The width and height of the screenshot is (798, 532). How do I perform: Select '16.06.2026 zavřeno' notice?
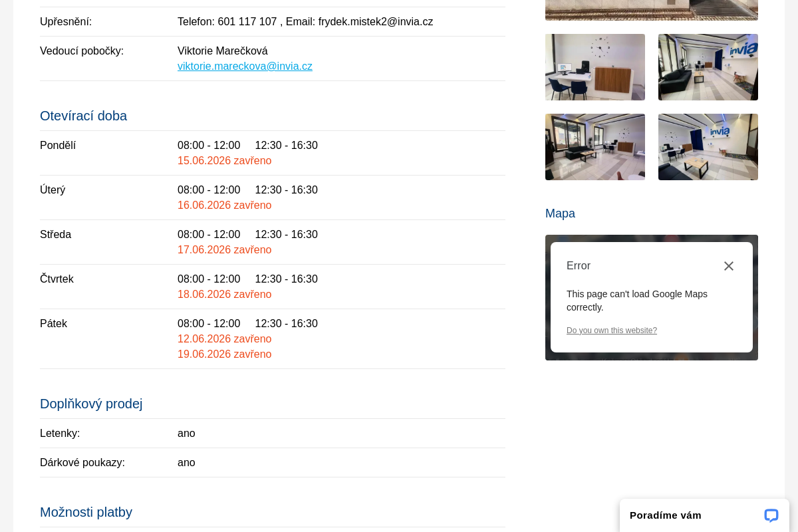pos(224,205)
